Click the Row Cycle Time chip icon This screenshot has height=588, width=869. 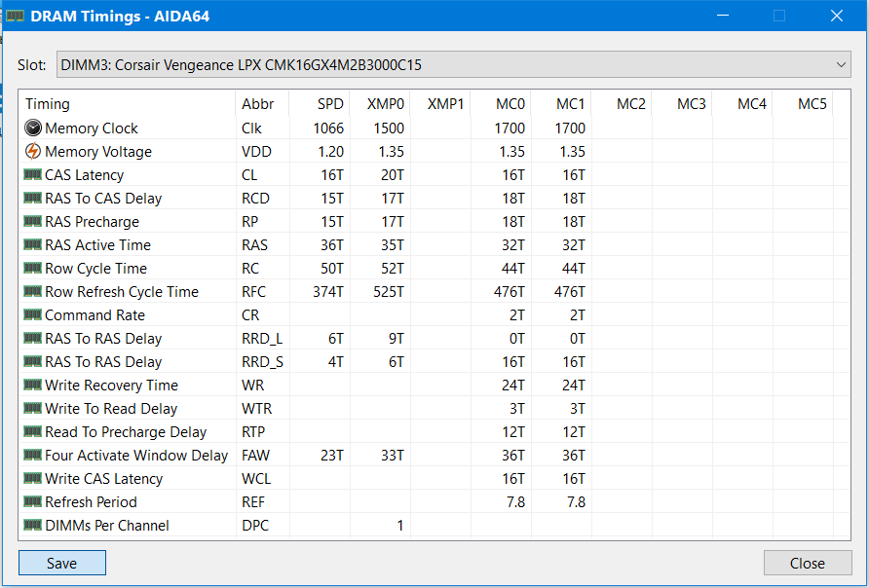pos(33,268)
